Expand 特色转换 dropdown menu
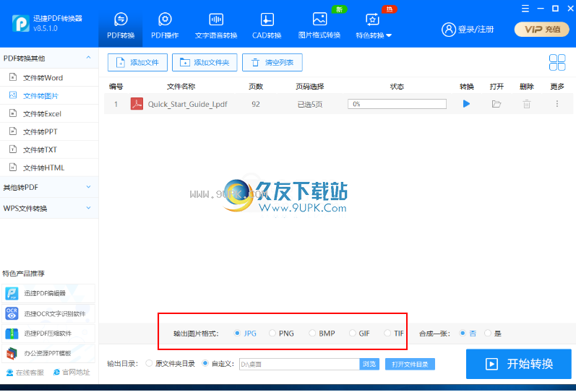576x392 pixels. click(x=374, y=25)
